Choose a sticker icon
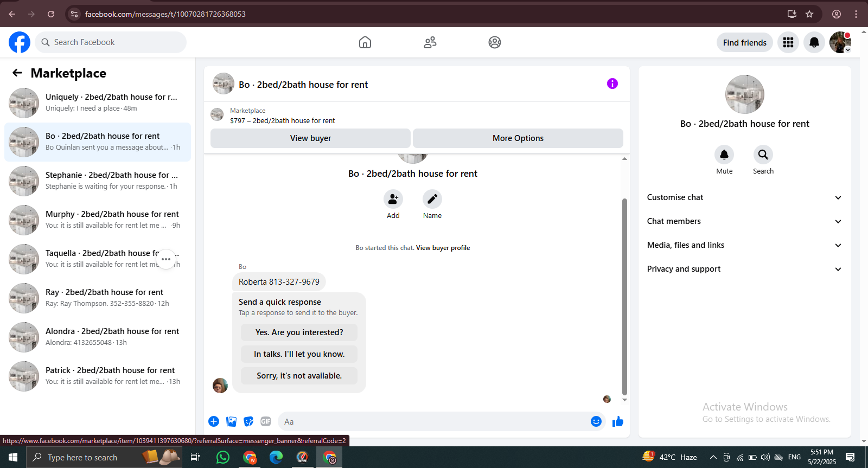This screenshot has height=468, width=868. (x=248, y=421)
